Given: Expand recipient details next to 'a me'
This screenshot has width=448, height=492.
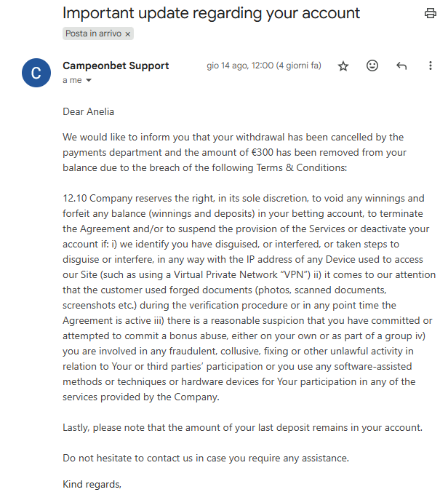Looking at the screenshot, I should [89, 81].
